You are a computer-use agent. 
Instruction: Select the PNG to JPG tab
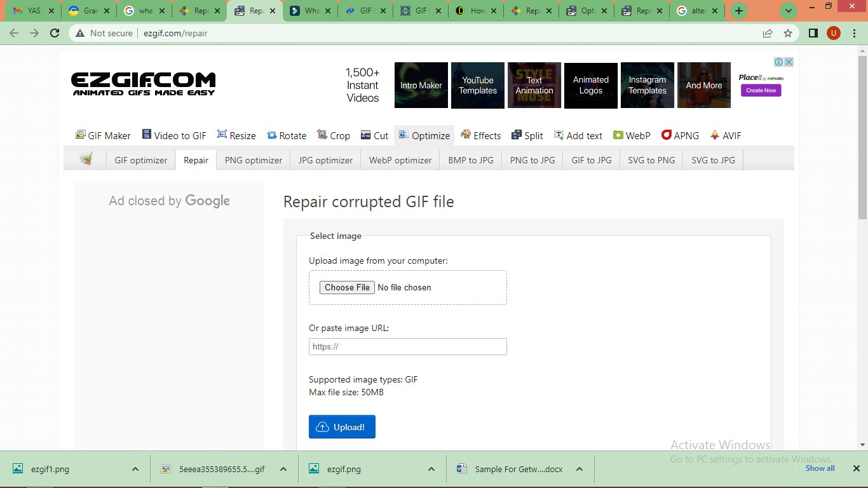pyautogui.click(x=532, y=160)
